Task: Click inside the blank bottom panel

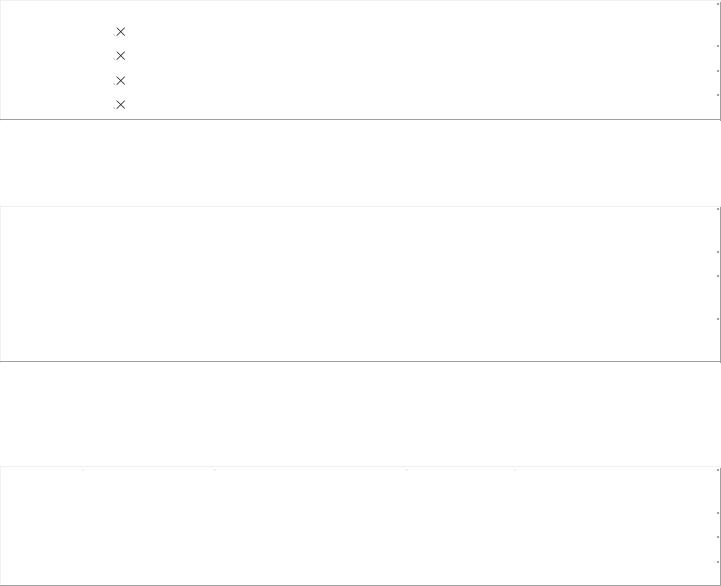Action: [360, 526]
